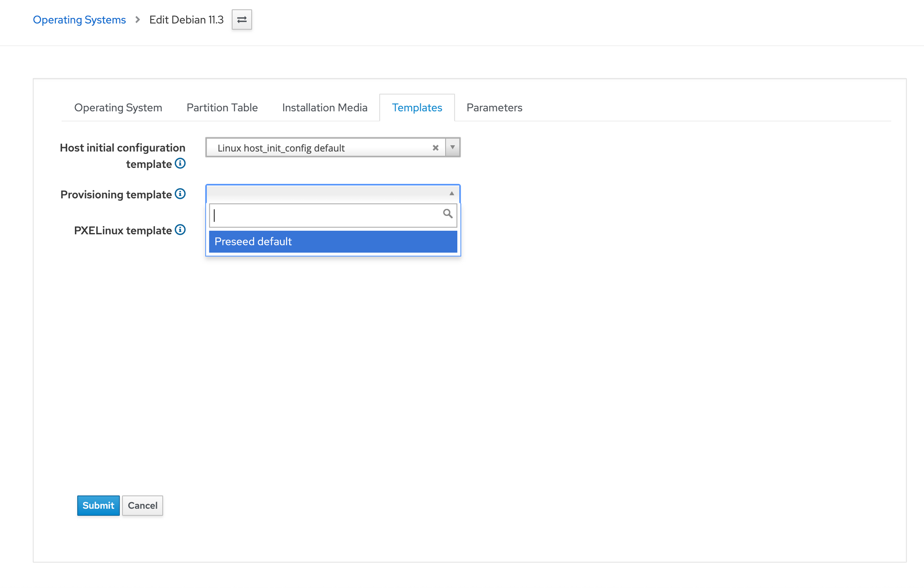Select the Preseed default option
924x588 pixels.
(333, 242)
